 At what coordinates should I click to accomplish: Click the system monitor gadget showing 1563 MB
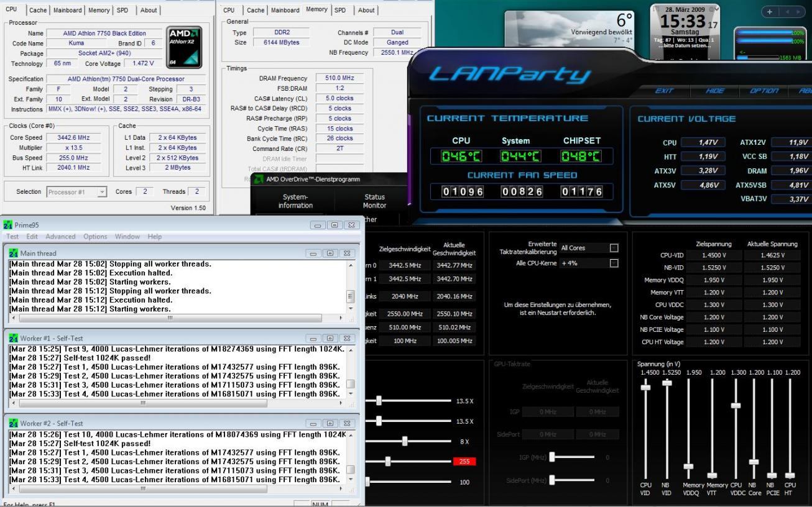(771, 45)
